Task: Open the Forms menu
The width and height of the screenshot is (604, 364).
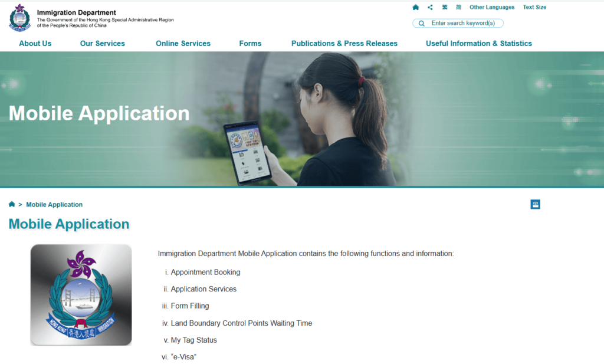Action: pos(250,43)
